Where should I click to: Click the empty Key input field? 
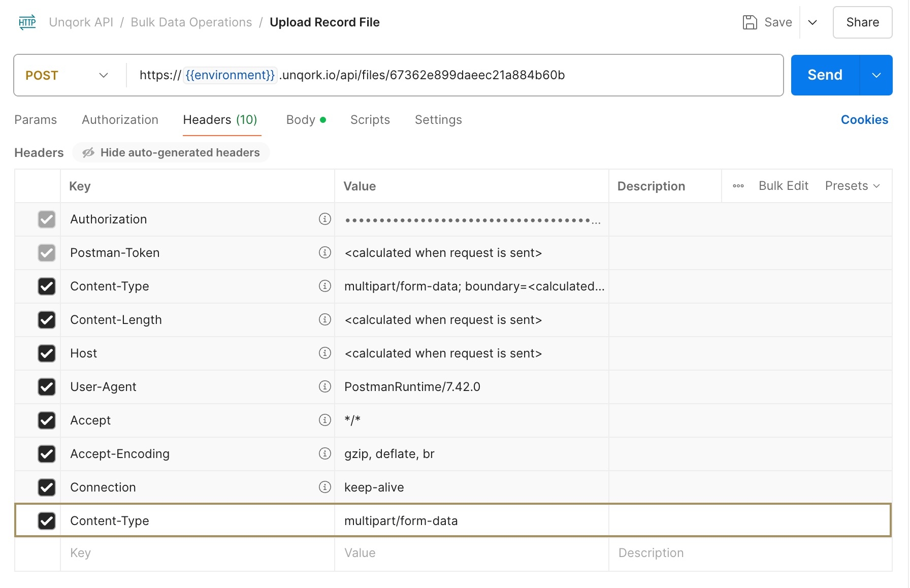(198, 553)
